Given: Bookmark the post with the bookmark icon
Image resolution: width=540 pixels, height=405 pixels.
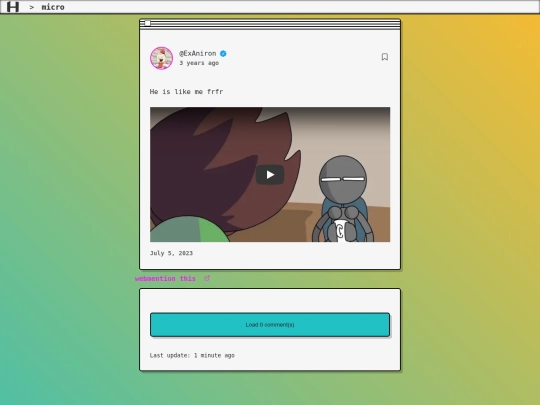Looking at the screenshot, I should click(x=385, y=57).
